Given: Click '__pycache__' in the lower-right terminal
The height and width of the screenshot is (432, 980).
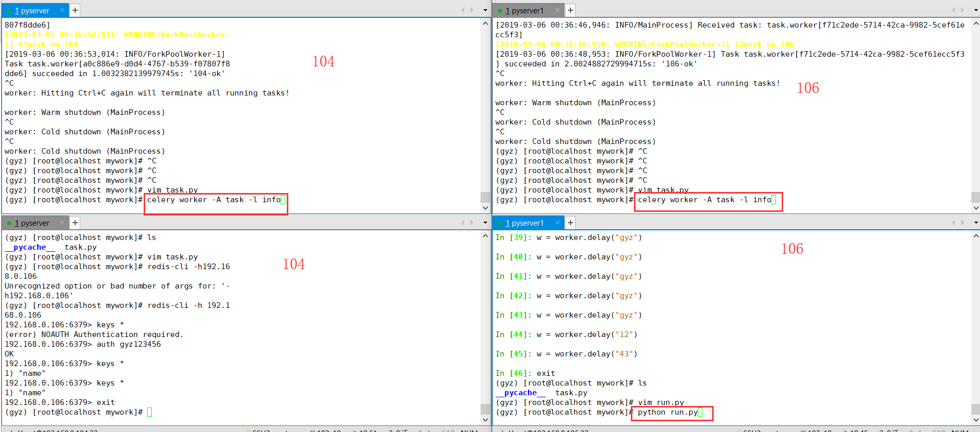Looking at the screenshot, I should coord(520,393).
